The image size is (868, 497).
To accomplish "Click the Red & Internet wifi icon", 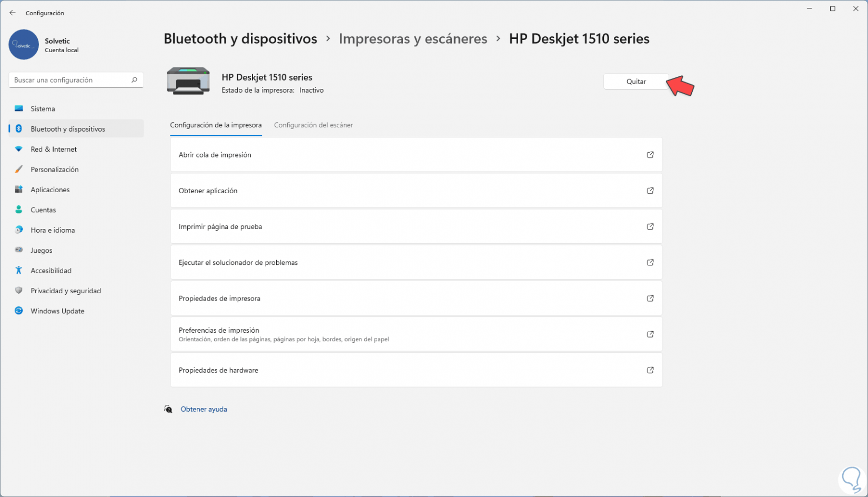I will point(19,150).
